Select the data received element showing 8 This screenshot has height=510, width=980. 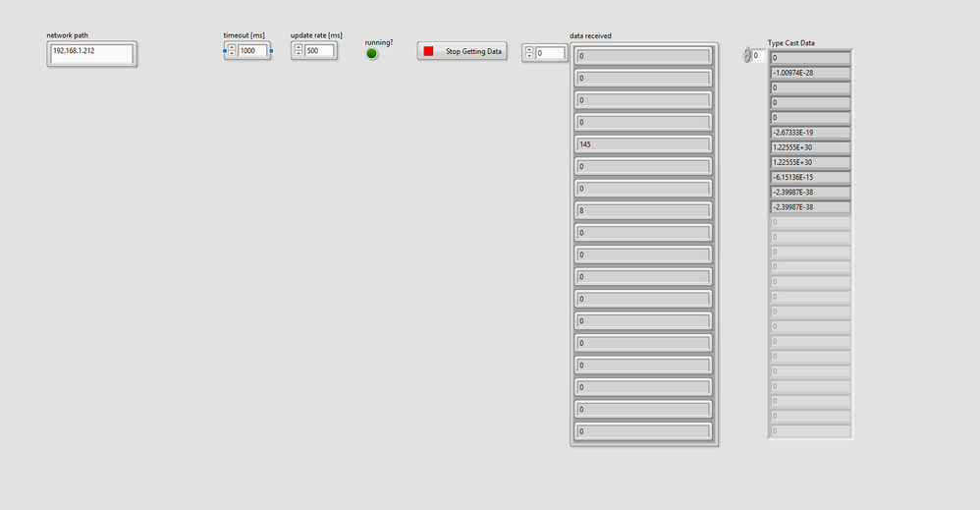[x=643, y=211]
